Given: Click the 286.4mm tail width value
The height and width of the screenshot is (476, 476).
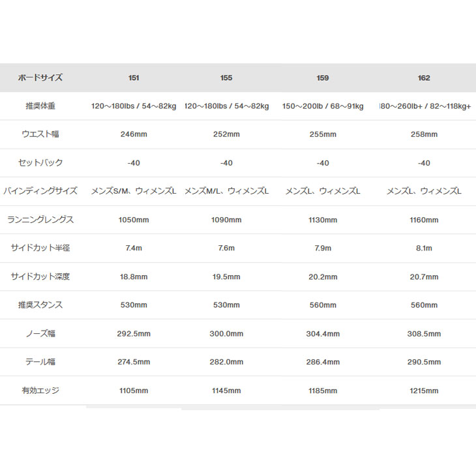Looking at the screenshot, I should (323, 362).
